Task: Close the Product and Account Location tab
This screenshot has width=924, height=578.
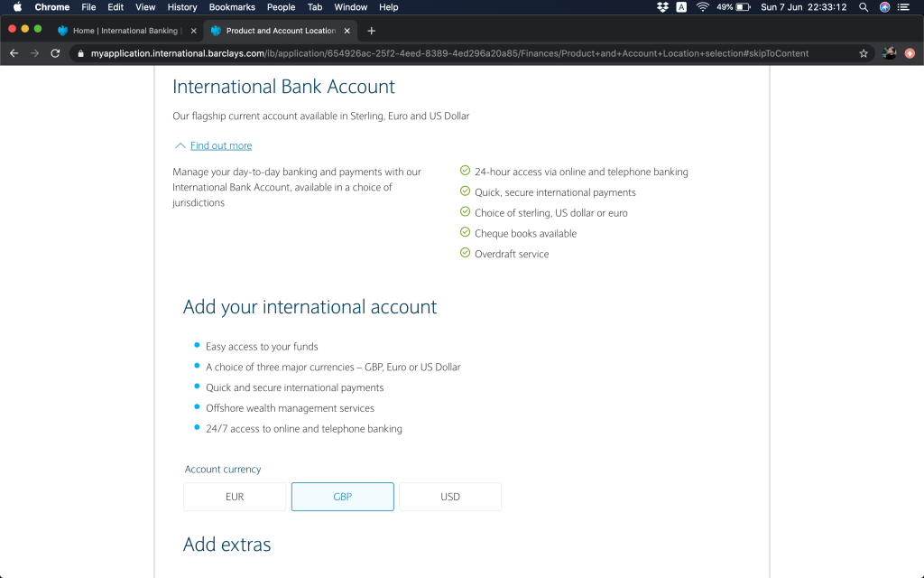Action: click(346, 31)
